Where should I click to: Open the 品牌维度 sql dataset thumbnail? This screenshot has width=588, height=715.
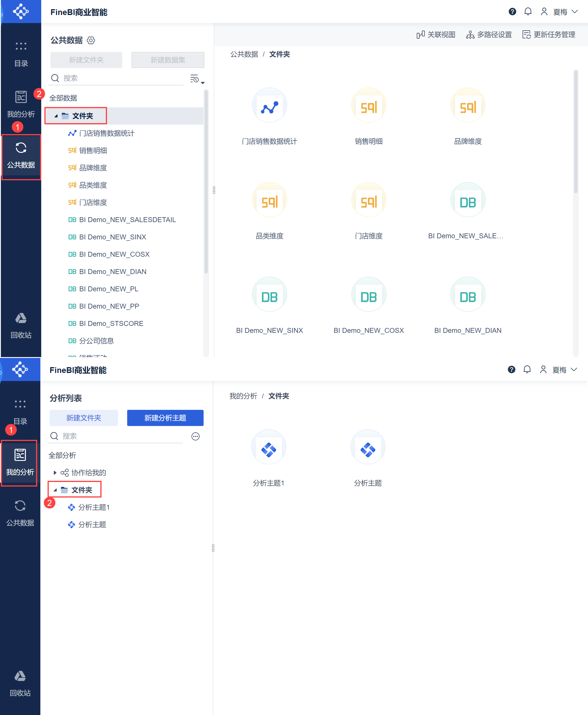(x=467, y=106)
